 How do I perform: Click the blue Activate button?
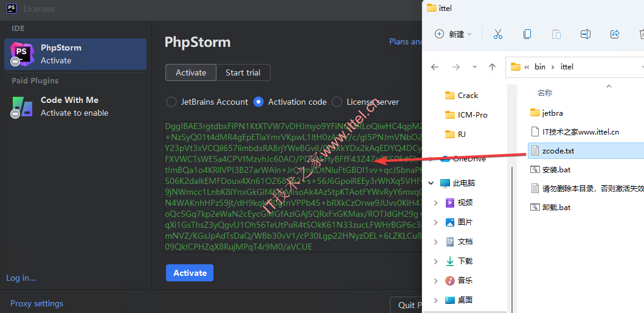point(190,273)
